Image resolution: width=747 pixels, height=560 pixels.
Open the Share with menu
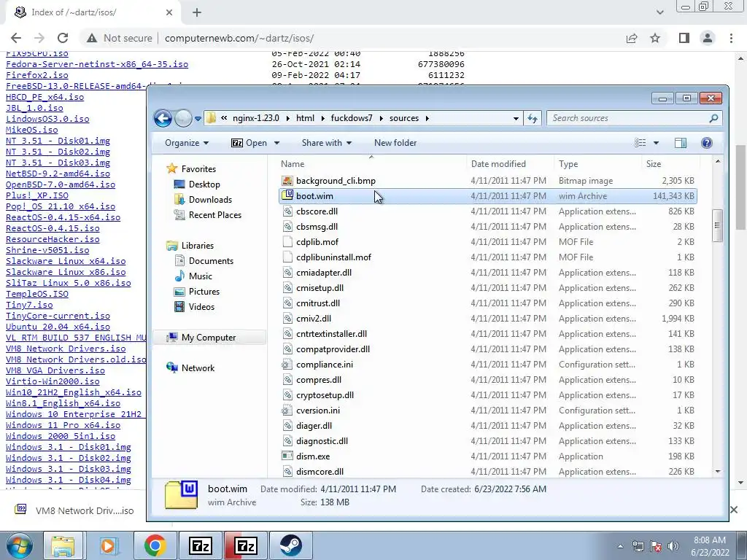pos(327,143)
